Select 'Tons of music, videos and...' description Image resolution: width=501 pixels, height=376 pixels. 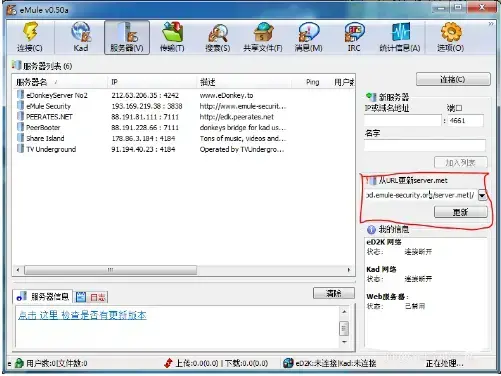[243, 138]
